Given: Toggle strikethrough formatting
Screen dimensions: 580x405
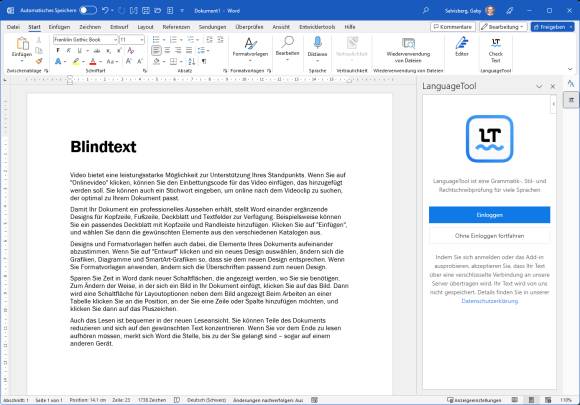Looking at the screenshot, I should coord(97,50).
